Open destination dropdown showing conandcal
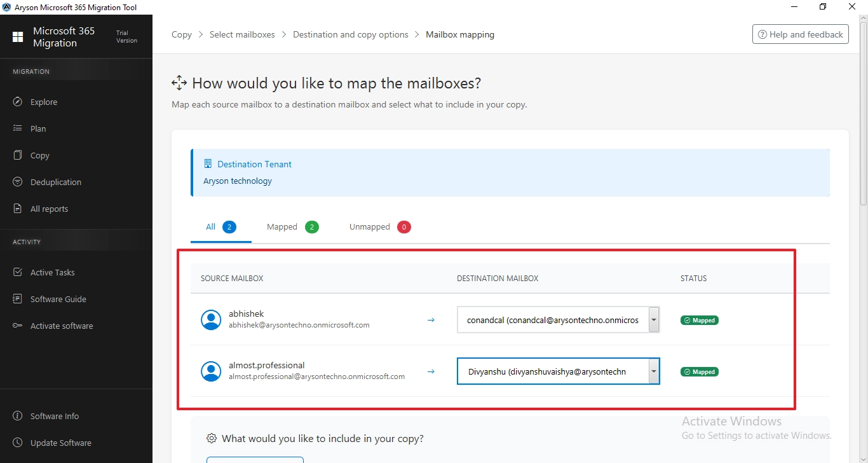868x463 pixels. coord(558,320)
